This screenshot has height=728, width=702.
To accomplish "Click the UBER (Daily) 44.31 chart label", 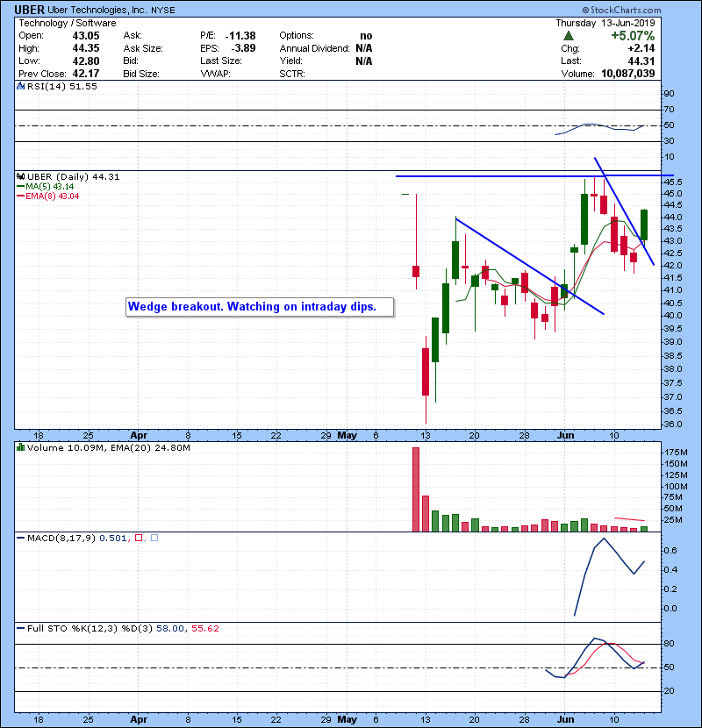I will coord(74,176).
